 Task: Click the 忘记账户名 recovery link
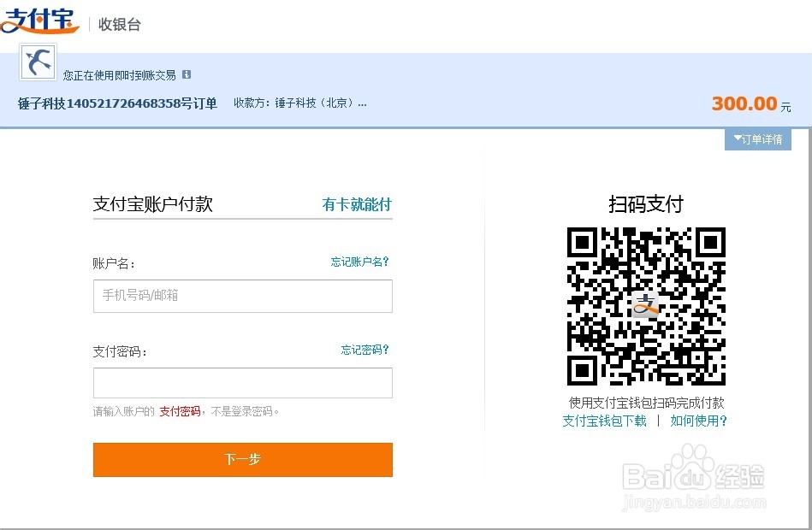[359, 262]
